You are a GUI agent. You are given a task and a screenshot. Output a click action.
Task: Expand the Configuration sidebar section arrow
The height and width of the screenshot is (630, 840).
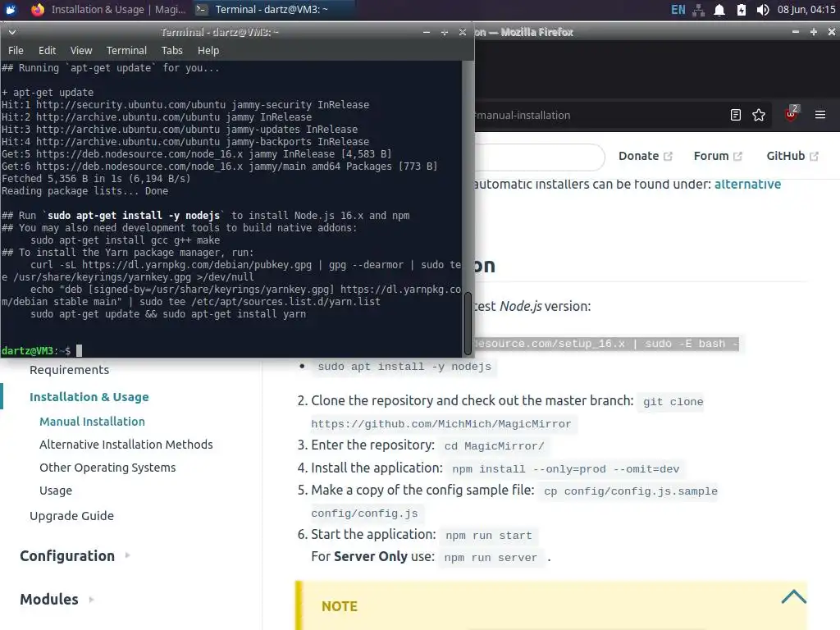click(127, 555)
